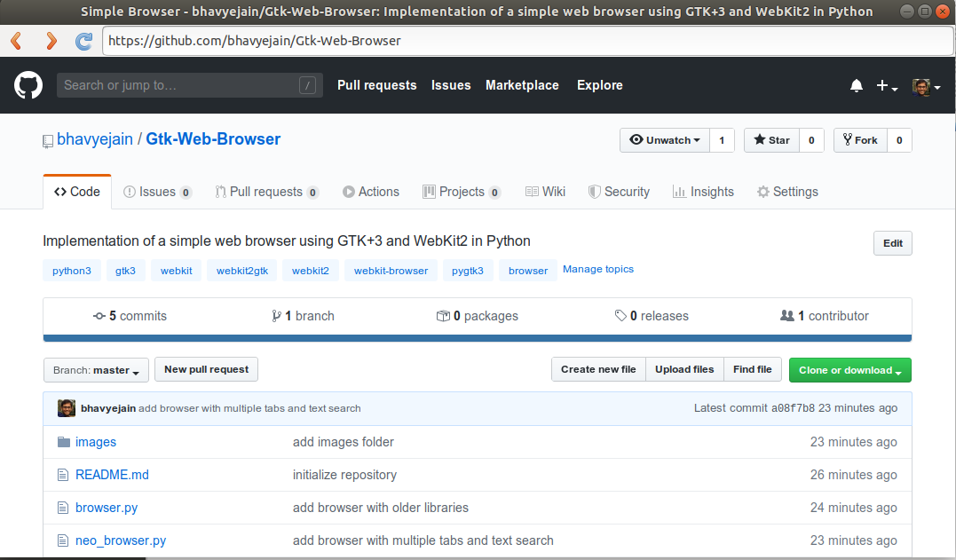The image size is (956, 560).
Task: Go forward with the browser forward arrow
Action: pyautogui.click(x=51, y=41)
